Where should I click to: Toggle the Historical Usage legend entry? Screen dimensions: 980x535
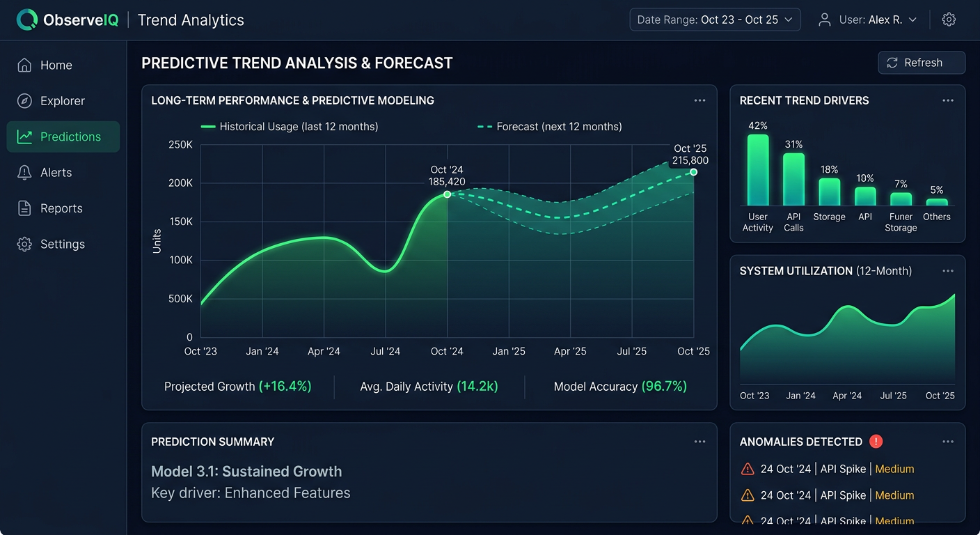click(290, 126)
